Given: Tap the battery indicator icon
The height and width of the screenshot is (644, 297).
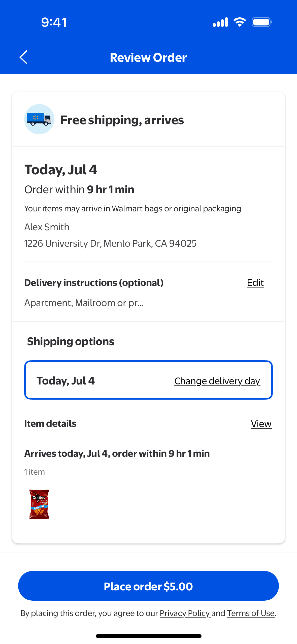Looking at the screenshot, I should point(262,22).
